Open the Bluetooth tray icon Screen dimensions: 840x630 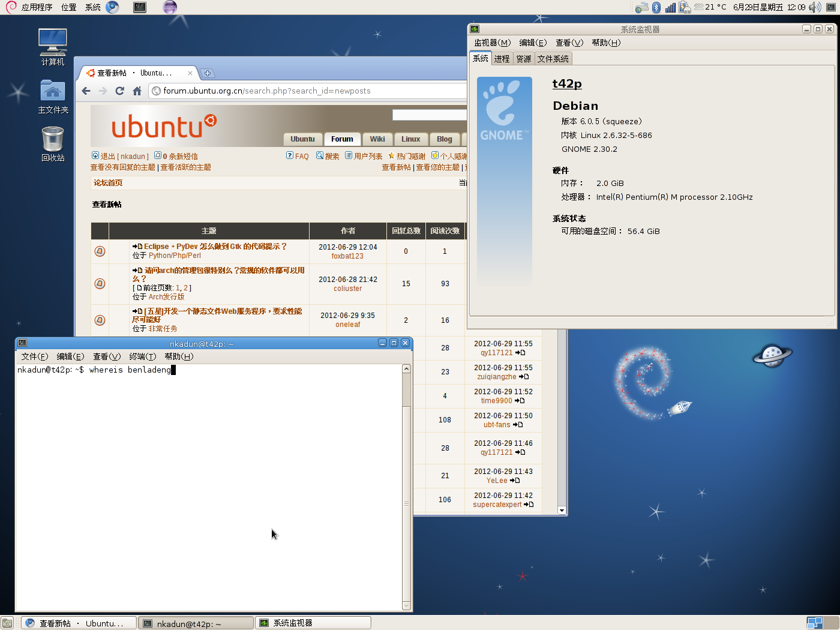[656, 7]
